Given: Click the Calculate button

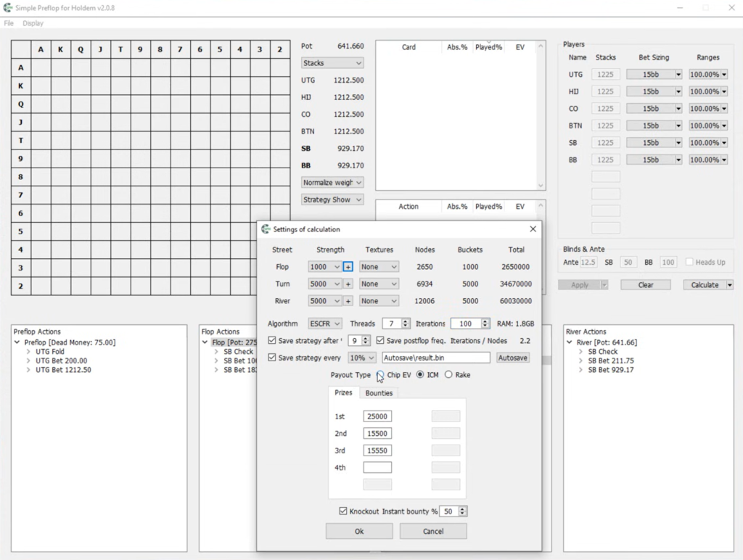Looking at the screenshot, I should 705,285.
